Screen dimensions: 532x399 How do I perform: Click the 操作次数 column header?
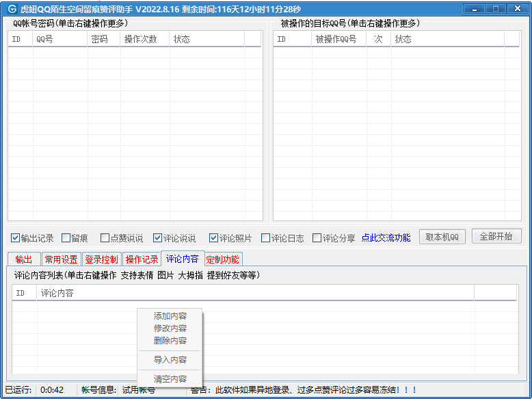click(145, 39)
